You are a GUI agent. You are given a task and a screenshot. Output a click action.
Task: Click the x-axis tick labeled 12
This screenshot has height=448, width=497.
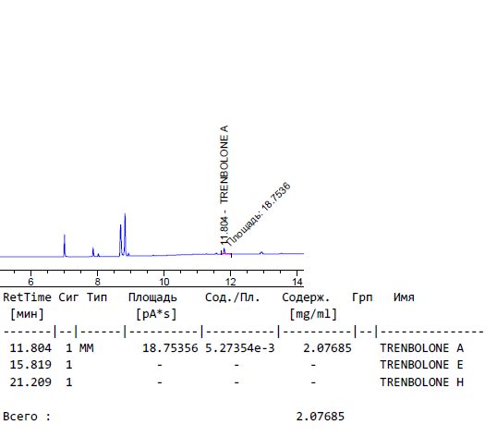coord(231,282)
